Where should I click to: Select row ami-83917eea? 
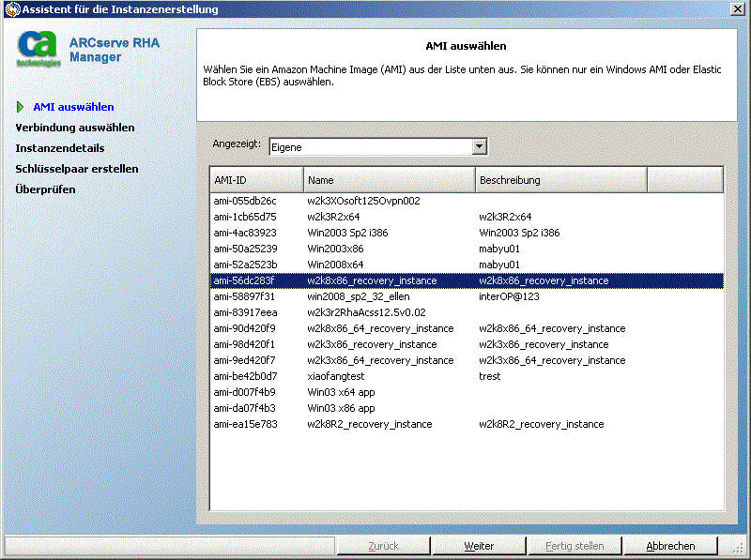(x=467, y=312)
